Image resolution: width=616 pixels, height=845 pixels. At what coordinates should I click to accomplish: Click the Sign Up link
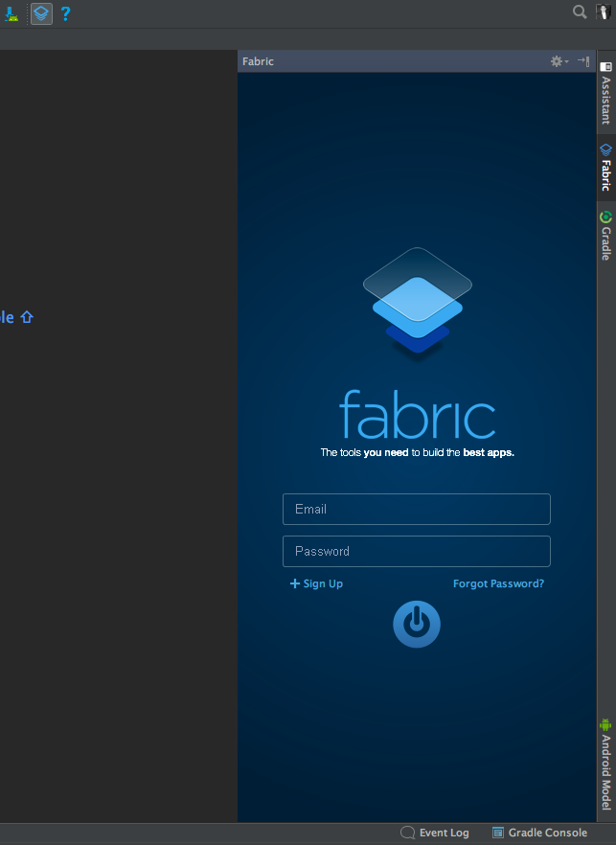point(316,583)
